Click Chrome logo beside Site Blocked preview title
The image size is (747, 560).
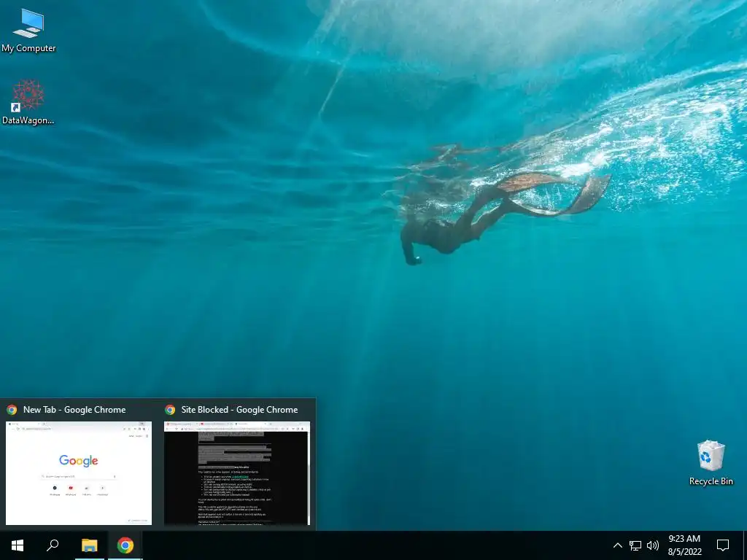pos(170,410)
